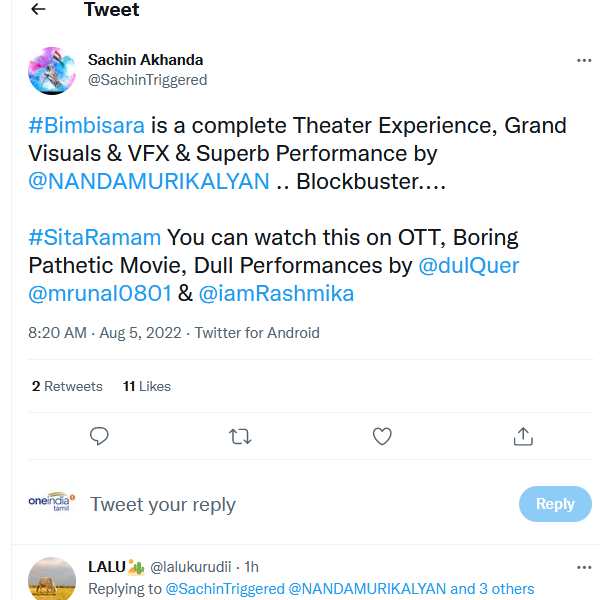Go to the @mrunal0801 profile mention
The width and height of the screenshot is (600, 600).
(100, 294)
